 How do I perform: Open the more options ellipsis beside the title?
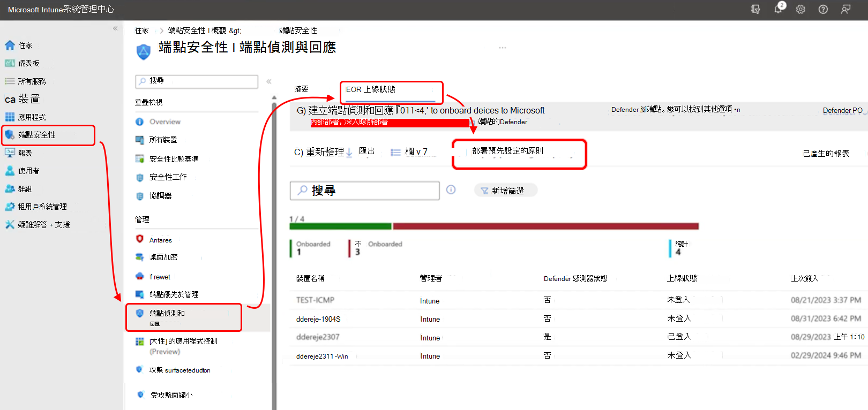[x=503, y=48]
